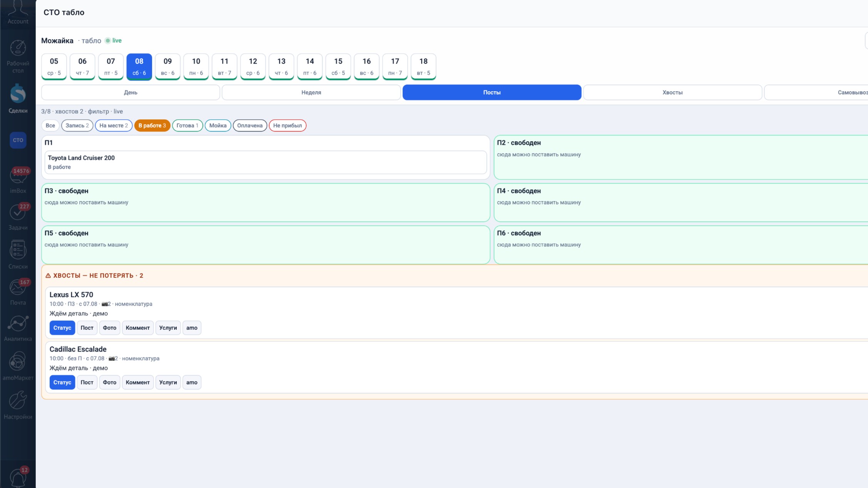The image size is (868, 488).
Task: Open notifications bell icon with badge 12
Action: (x=18, y=478)
